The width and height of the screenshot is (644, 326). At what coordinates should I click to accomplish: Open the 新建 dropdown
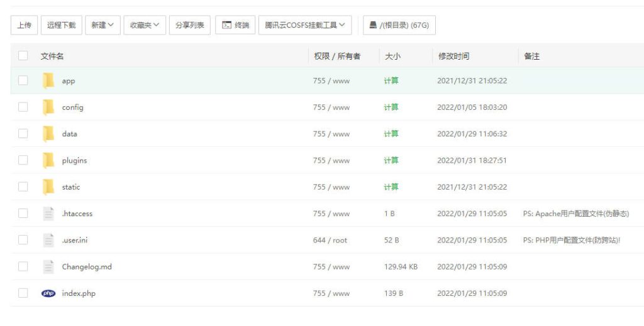(103, 25)
